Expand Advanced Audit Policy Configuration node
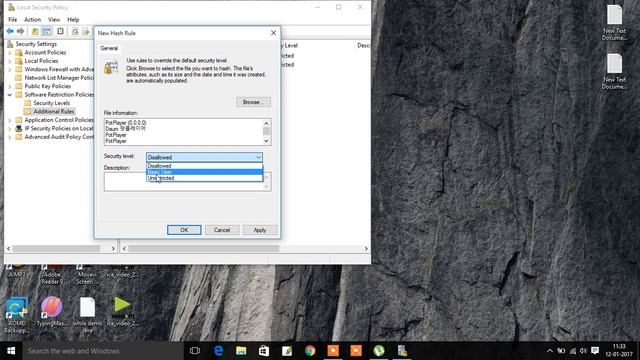 (x=9, y=137)
